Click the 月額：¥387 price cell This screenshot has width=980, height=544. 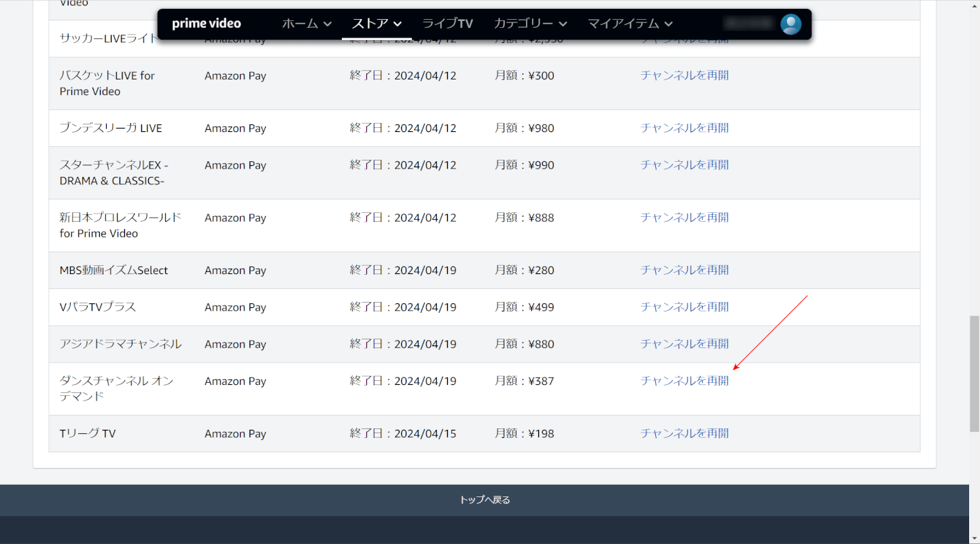(x=525, y=381)
